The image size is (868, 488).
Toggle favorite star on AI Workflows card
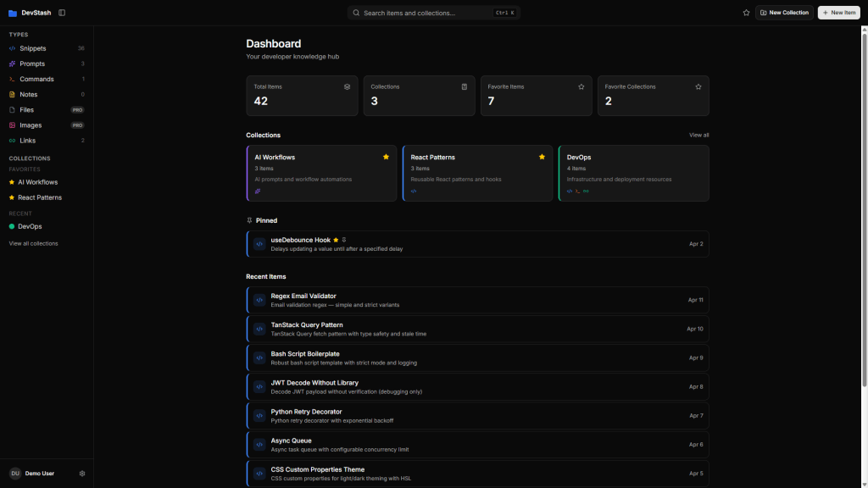click(386, 157)
